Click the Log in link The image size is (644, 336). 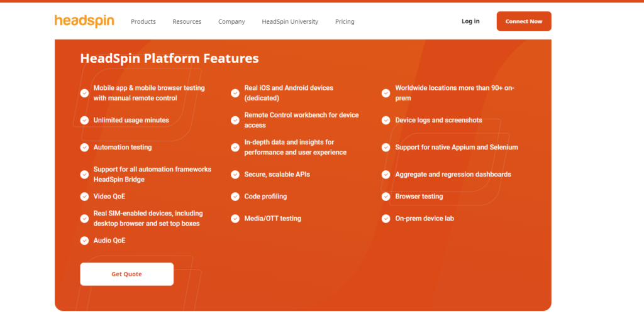click(470, 21)
